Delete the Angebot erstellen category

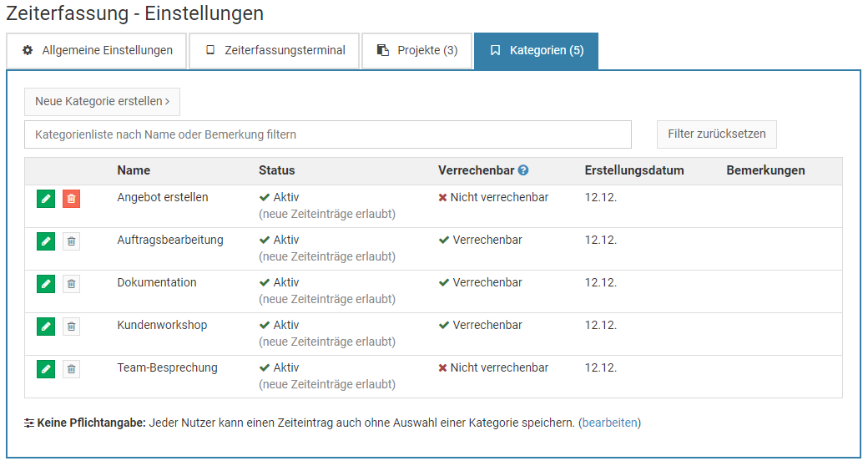pos(71,199)
